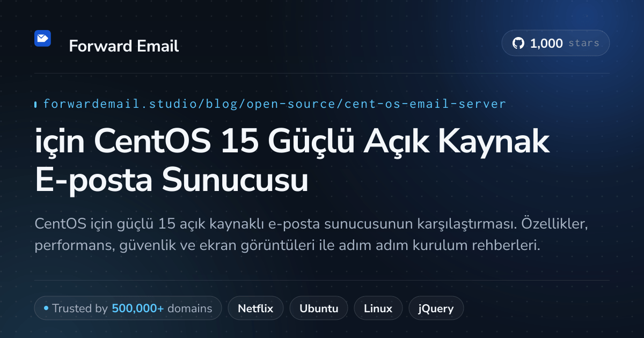Viewport: 644px width, 338px height.
Task: Select the jQuery tag pill
Action: 436,308
